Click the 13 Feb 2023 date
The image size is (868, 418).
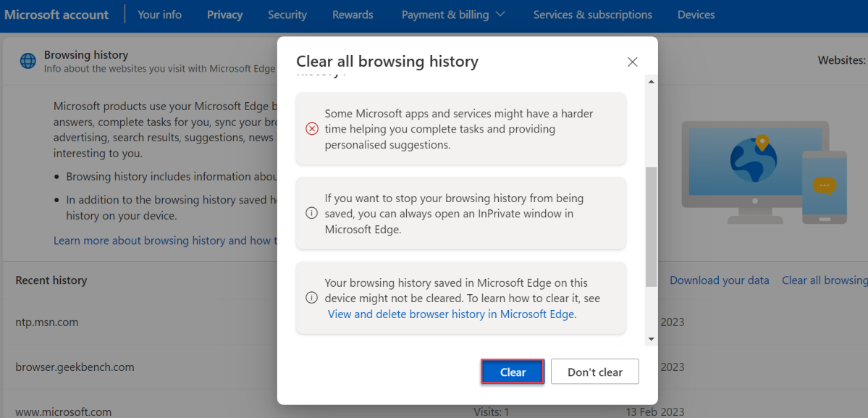coord(655,412)
